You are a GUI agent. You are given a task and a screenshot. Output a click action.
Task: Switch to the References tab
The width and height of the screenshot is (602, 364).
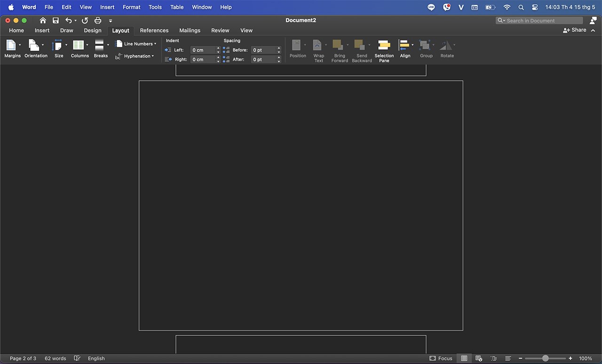click(154, 30)
